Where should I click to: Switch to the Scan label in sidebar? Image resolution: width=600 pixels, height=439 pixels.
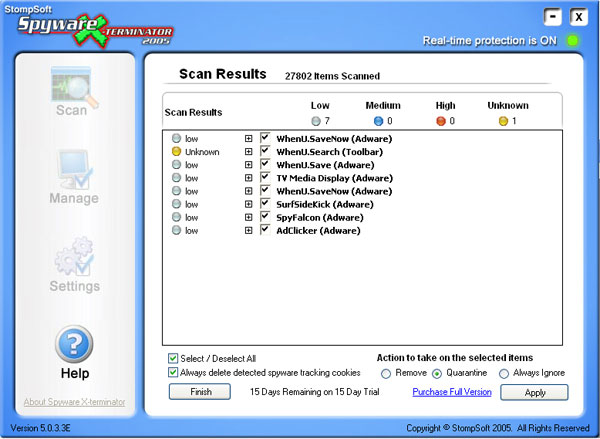click(x=72, y=110)
